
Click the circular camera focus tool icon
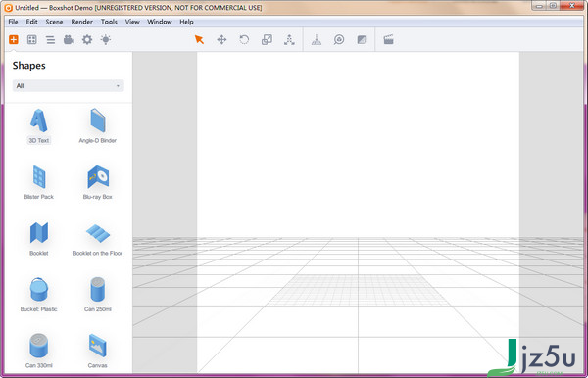(x=339, y=39)
